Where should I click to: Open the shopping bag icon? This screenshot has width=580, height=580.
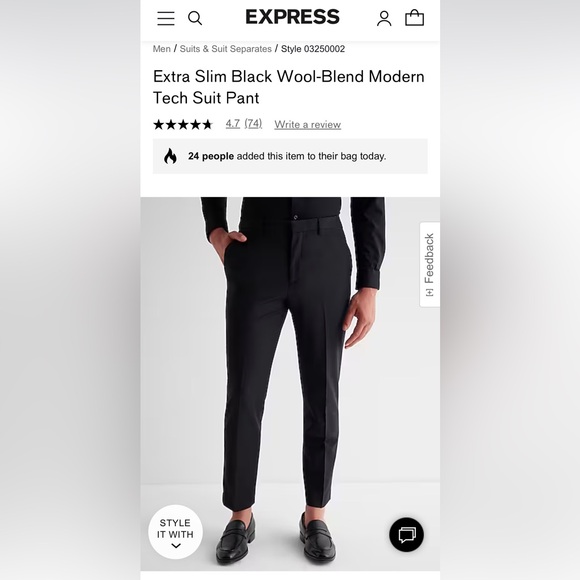414,18
